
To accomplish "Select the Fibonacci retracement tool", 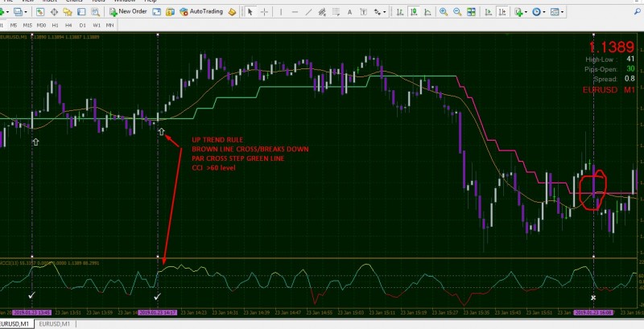I will 336,12.
